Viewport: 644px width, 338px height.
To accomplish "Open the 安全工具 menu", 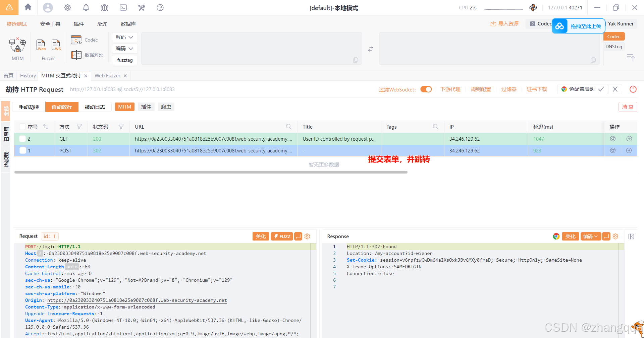I will 50,24.
